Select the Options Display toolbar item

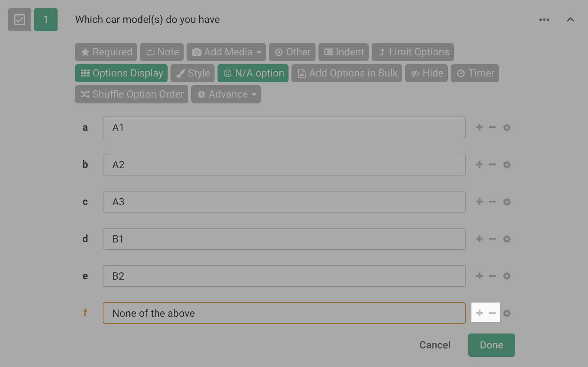[121, 73]
